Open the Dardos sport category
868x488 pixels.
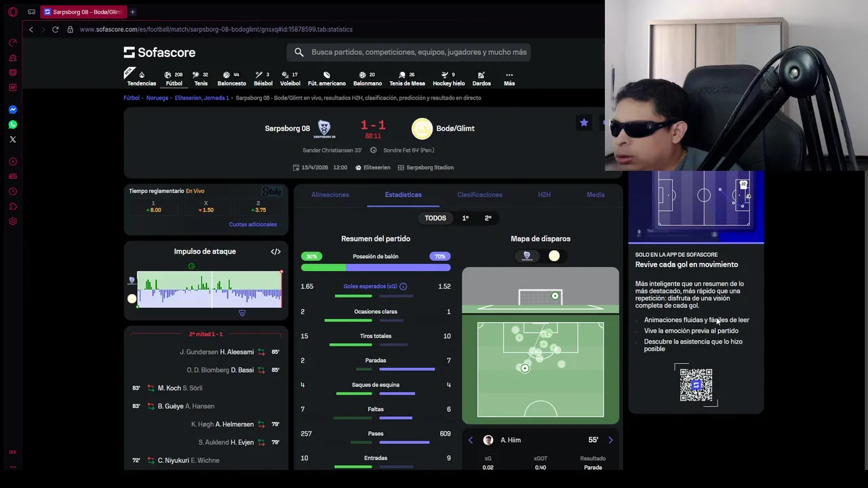click(481, 79)
